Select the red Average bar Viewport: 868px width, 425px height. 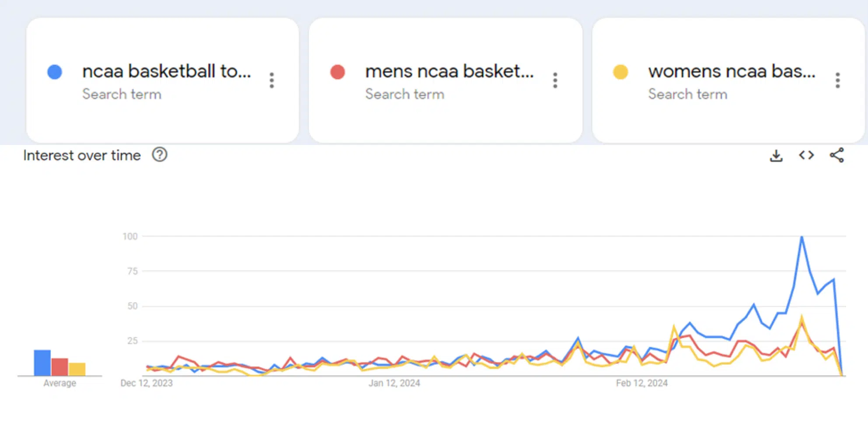coord(59,367)
